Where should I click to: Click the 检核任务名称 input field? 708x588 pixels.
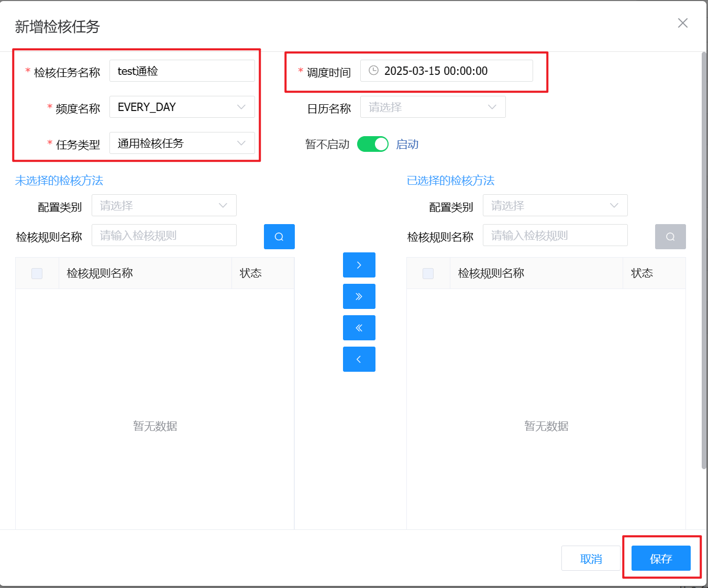pyautogui.click(x=182, y=71)
